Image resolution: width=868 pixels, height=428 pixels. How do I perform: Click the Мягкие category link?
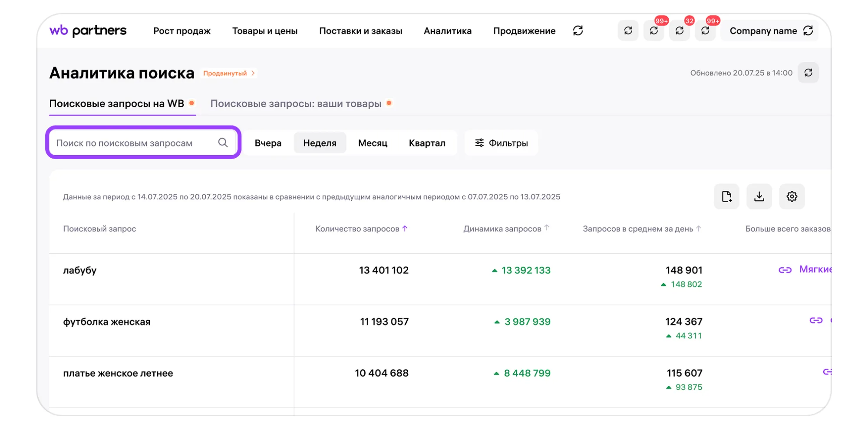[x=815, y=269]
